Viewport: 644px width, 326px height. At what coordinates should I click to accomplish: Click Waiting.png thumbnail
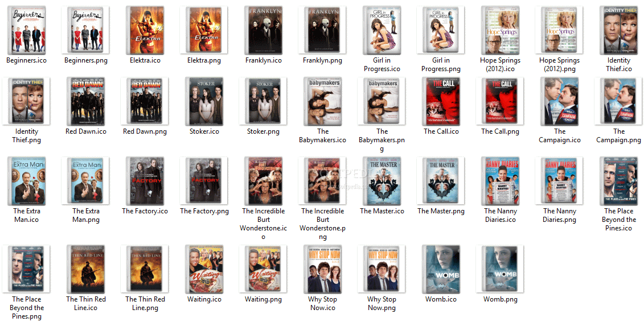pos(263,269)
